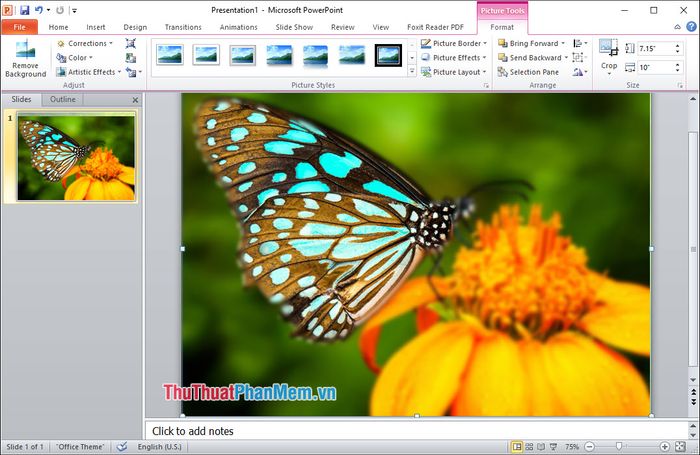Click the zoom slider handle

[x=619, y=446]
